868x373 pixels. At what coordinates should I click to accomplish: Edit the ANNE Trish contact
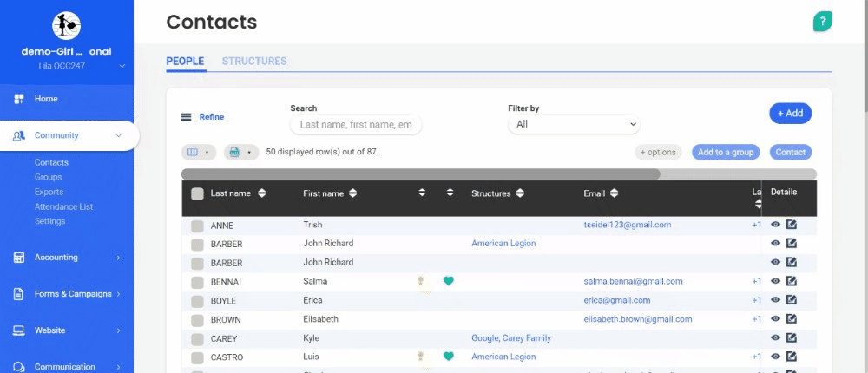click(792, 225)
